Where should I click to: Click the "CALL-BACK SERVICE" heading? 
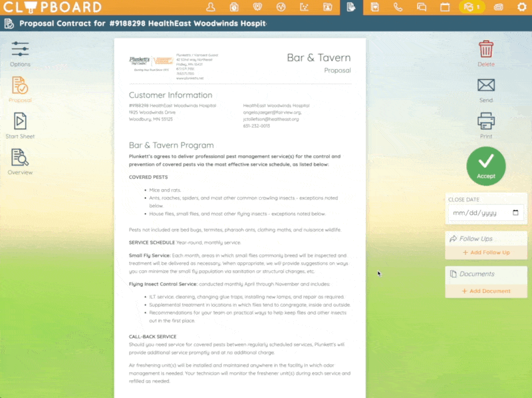153,337
